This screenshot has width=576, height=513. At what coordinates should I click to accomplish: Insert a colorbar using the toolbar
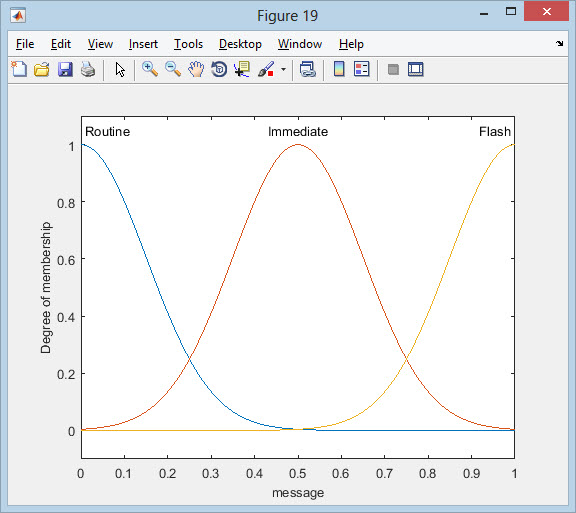point(339,69)
